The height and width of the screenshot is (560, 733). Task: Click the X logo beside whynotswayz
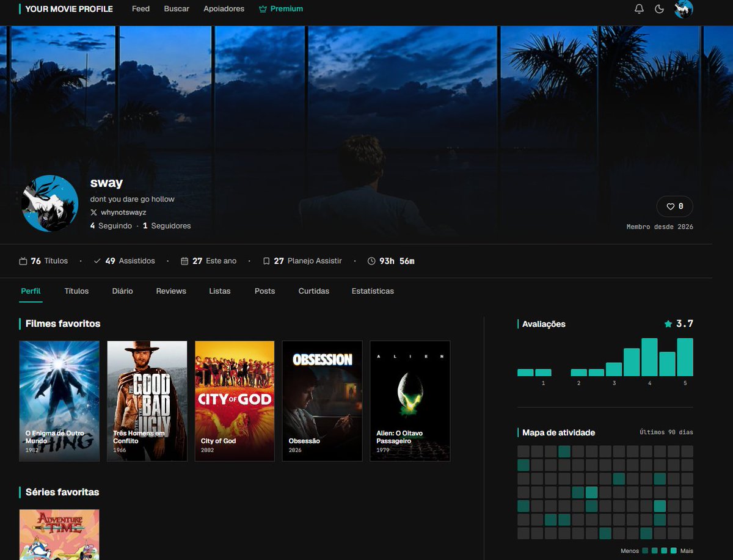93,213
